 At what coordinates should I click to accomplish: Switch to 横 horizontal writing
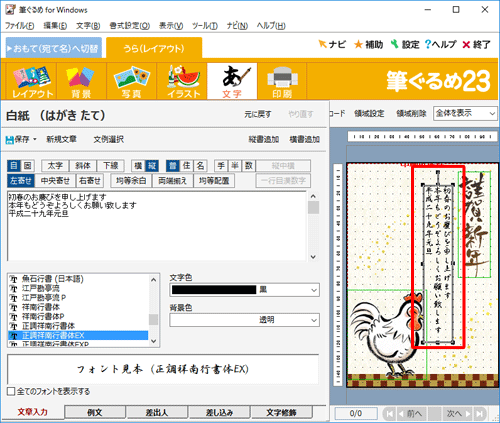138,166
